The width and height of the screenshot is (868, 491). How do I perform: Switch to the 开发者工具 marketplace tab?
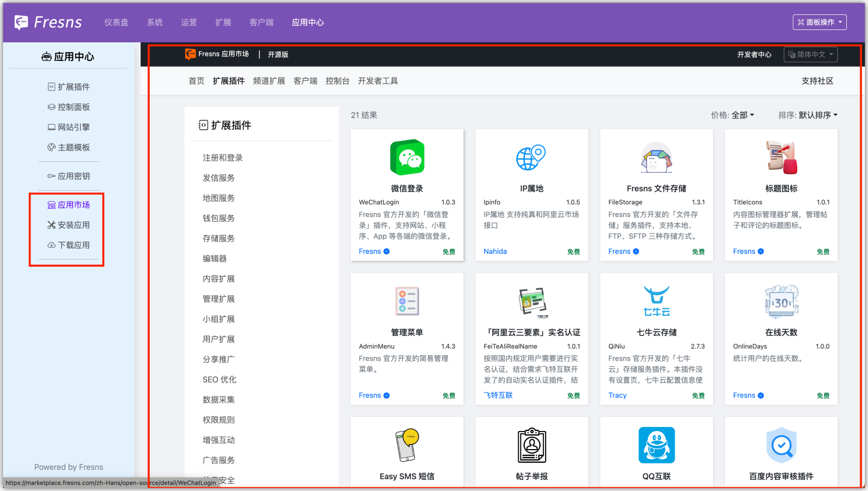378,81
